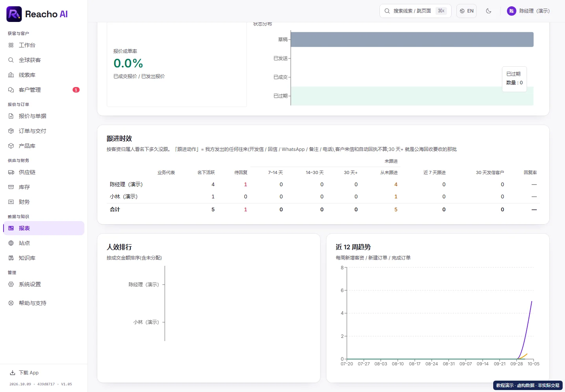Viewport: 565px width, 392px height.
Task: Click the 下载 App link
Action: (24, 373)
